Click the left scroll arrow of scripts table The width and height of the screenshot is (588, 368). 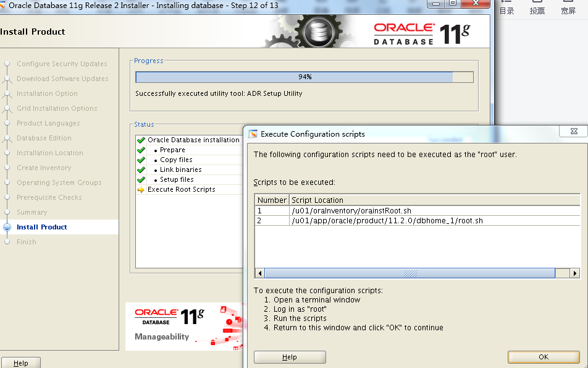coord(260,273)
